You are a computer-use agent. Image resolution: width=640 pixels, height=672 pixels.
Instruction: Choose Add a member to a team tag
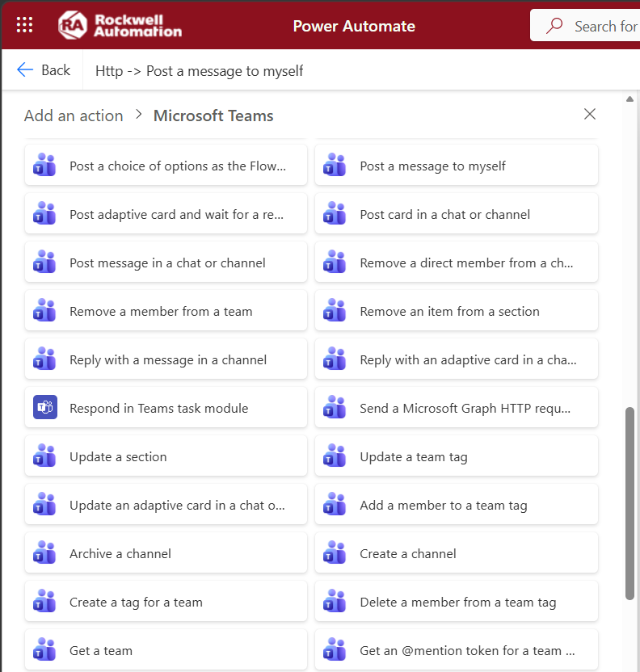point(456,505)
